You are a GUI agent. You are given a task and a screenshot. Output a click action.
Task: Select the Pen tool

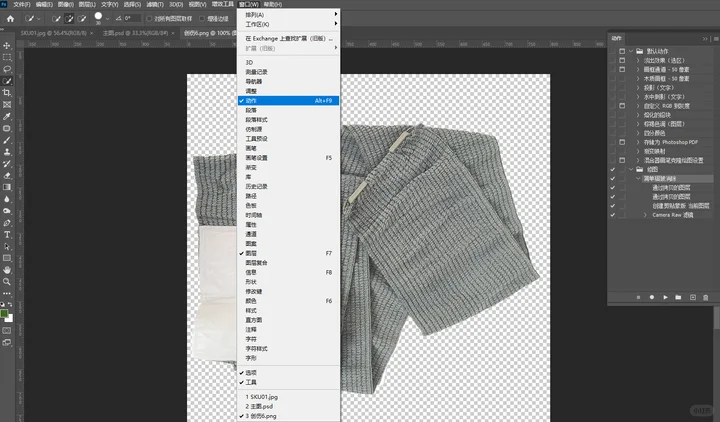click(x=7, y=223)
